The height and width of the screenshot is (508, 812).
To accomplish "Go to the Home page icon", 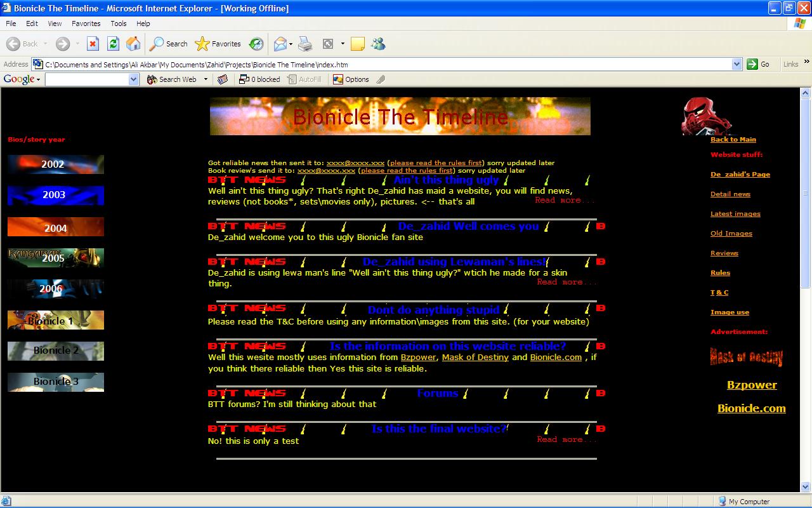I will [x=133, y=44].
